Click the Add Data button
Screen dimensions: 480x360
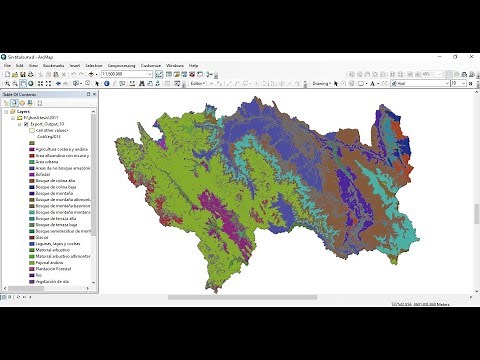tap(91, 74)
